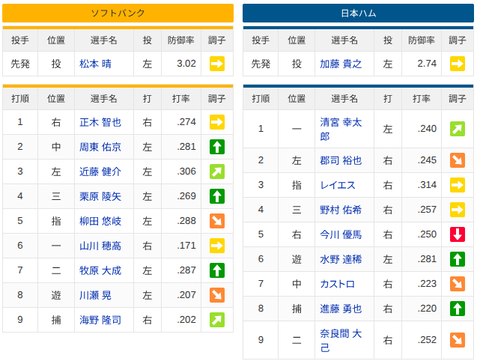Open 柳田 悠岐 player page
480x364 pixels.
[100, 221]
